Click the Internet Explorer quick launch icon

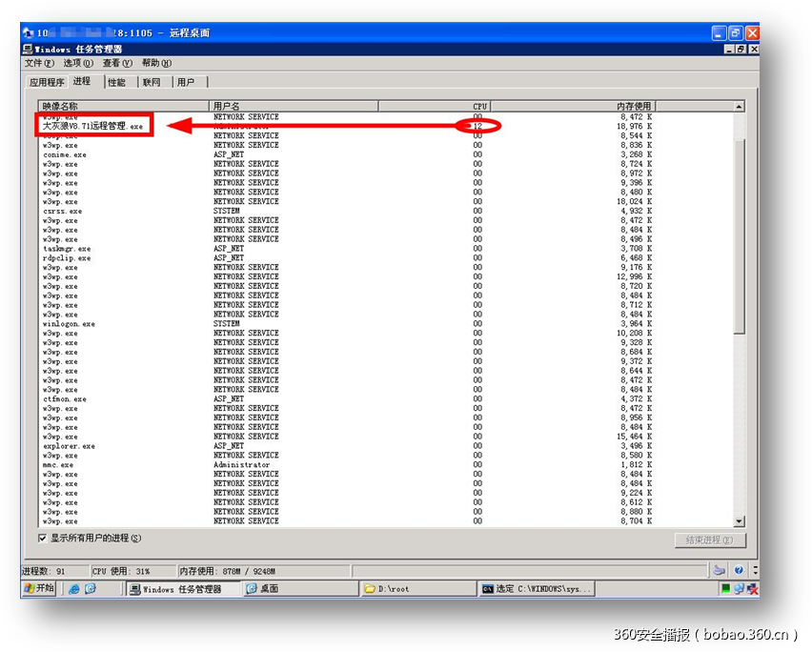click(74, 589)
